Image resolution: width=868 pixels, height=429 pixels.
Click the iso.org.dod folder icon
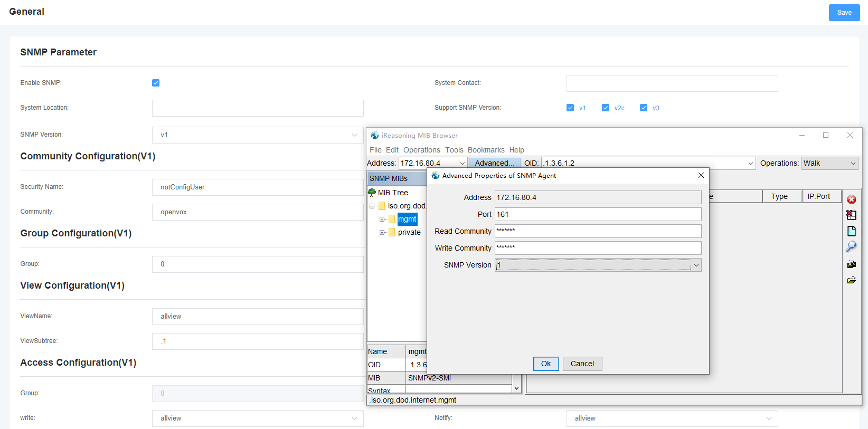382,206
